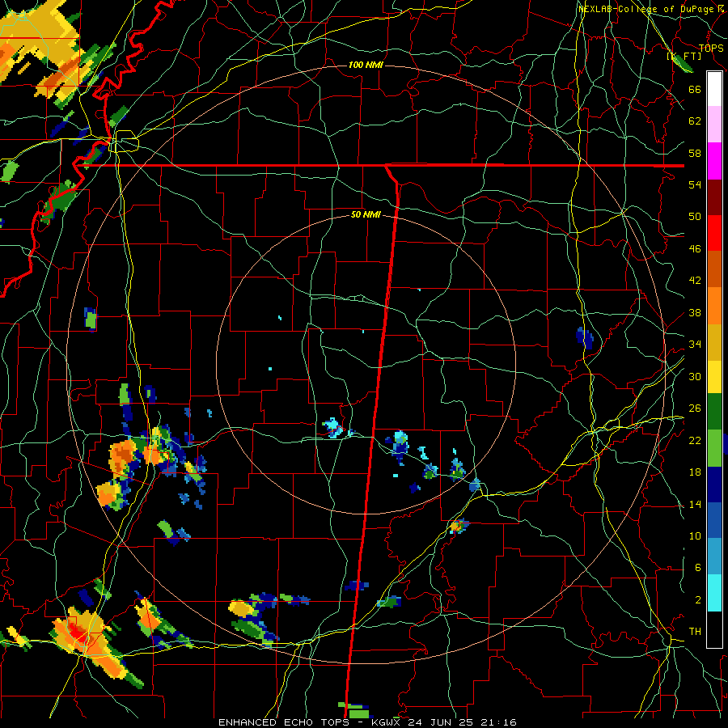Click the black TH legend swatch
The image size is (728, 728).
click(x=714, y=629)
